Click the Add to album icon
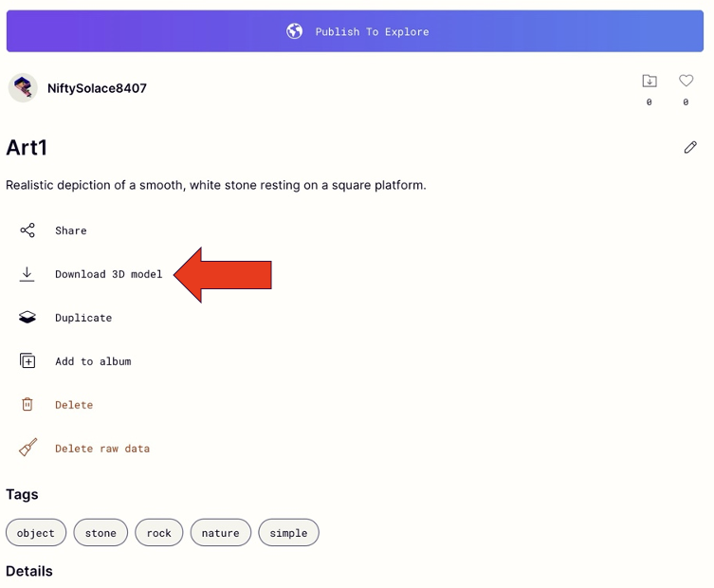Viewport: 714px width, 588px height. pos(27,361)
